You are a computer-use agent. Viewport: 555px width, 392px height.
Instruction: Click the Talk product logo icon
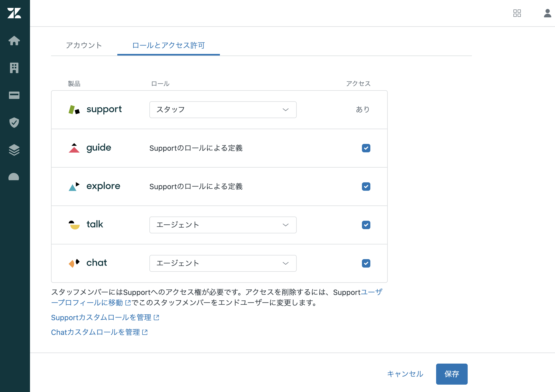coord(74,225)
